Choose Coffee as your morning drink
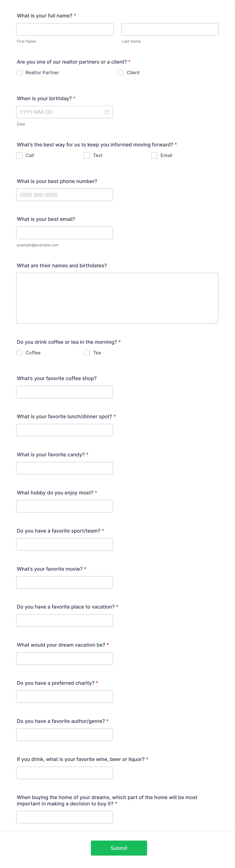 pos(19,353)
